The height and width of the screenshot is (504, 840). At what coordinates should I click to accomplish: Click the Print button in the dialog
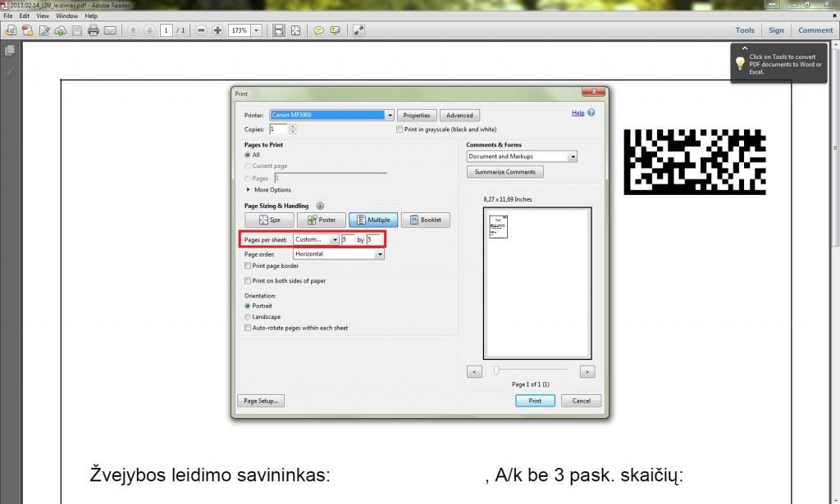tap(535, 401)
